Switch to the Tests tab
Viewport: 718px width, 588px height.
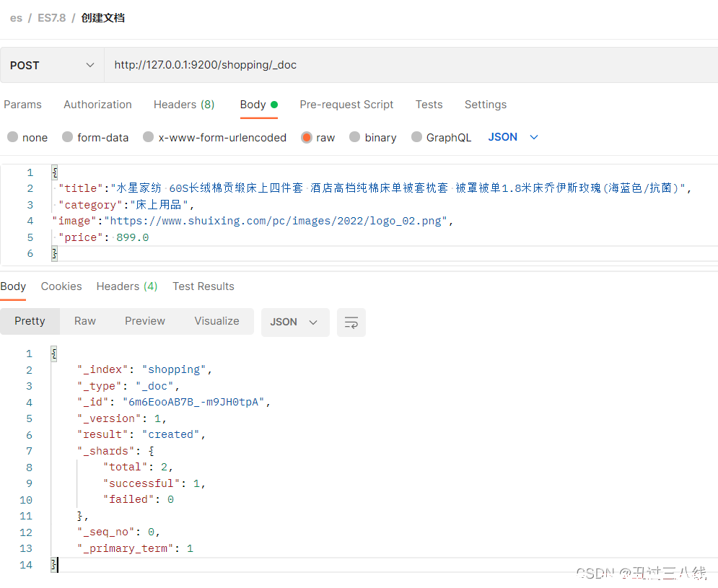[429, 105]
